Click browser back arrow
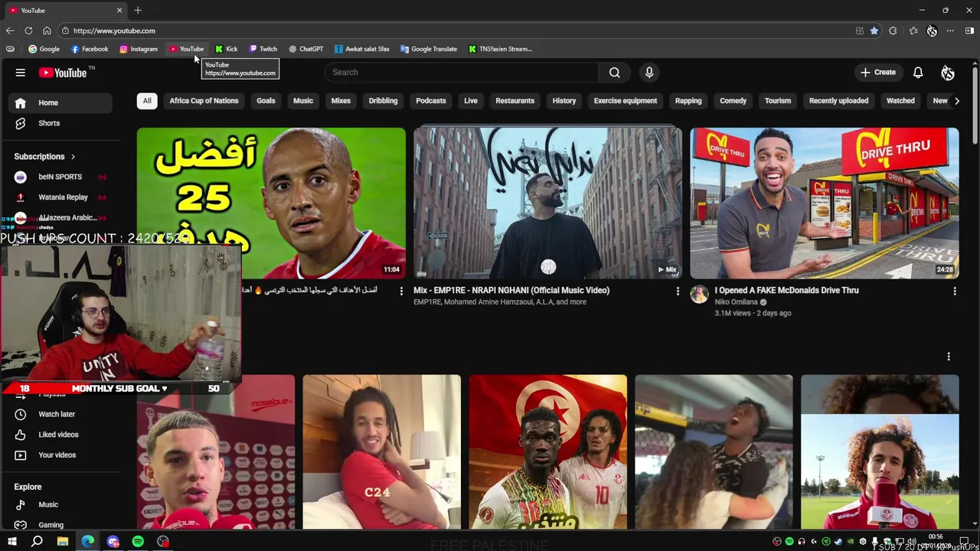 pyautogui.click(x=10, y=31)
